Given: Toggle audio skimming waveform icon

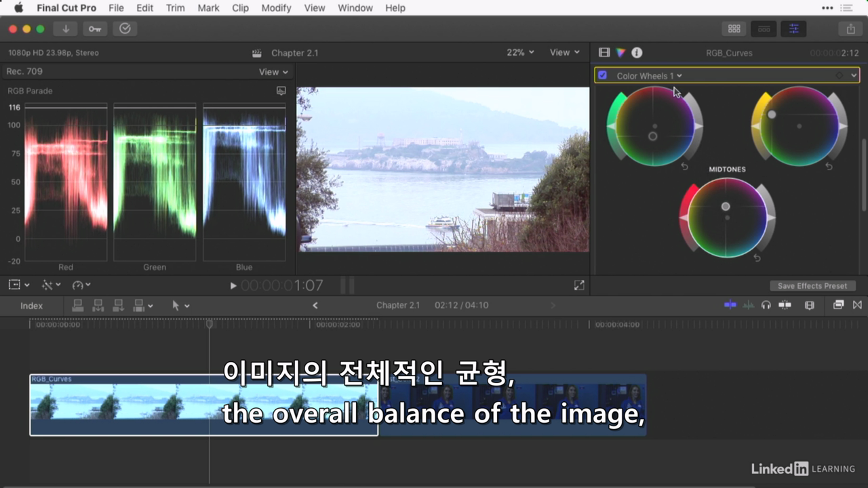Looking at the screenshot, I should [x=749, y=305].
